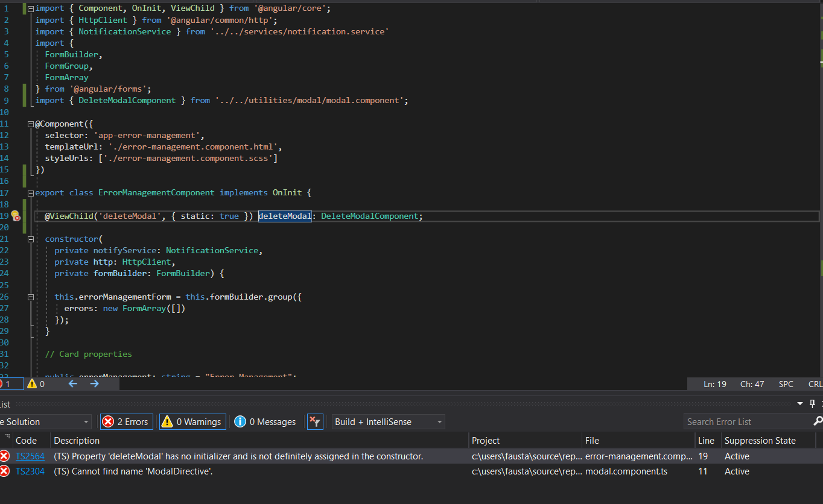Toggle the 0 Warnings filter button
This screenshot has width=823, height=504.
[x=192, y=422]
